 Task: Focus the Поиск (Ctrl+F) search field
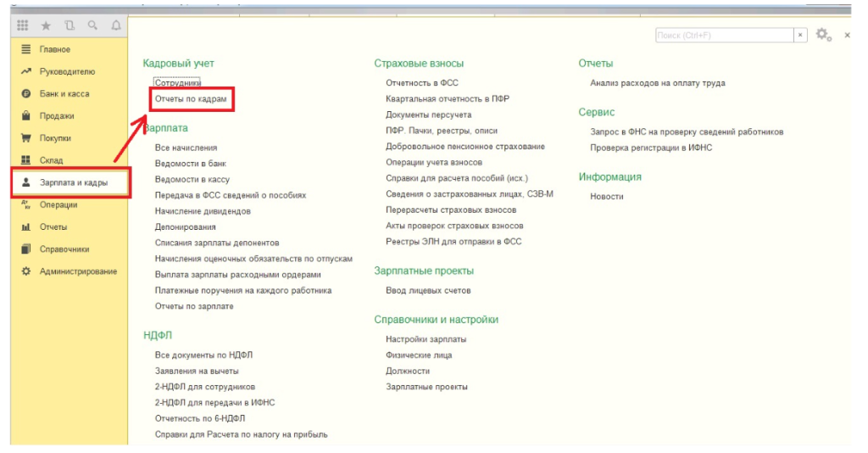click(x=725, y=35)
